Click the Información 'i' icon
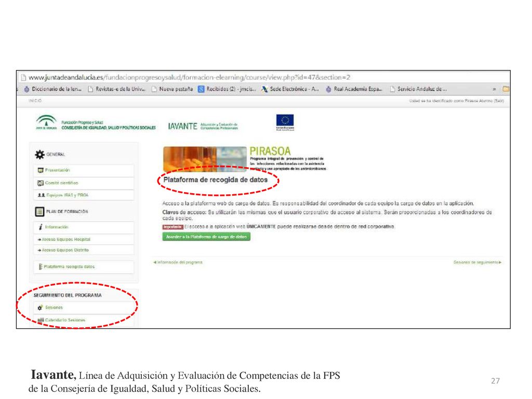 (x=41, y=227)
